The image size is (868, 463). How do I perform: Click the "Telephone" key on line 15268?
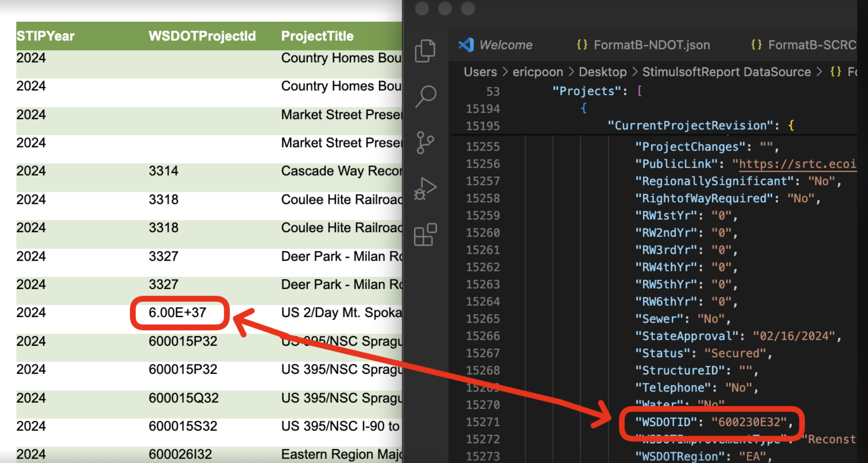point(673,387)
